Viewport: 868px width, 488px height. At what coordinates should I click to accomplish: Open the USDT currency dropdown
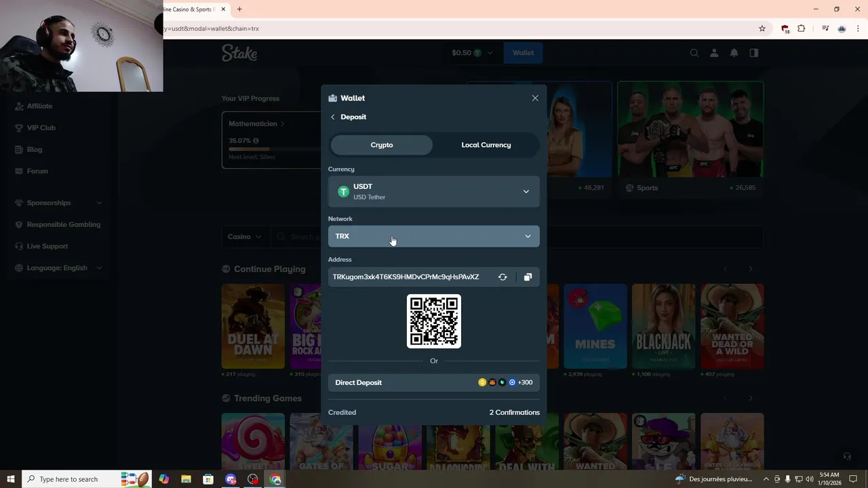click(434, 192)
